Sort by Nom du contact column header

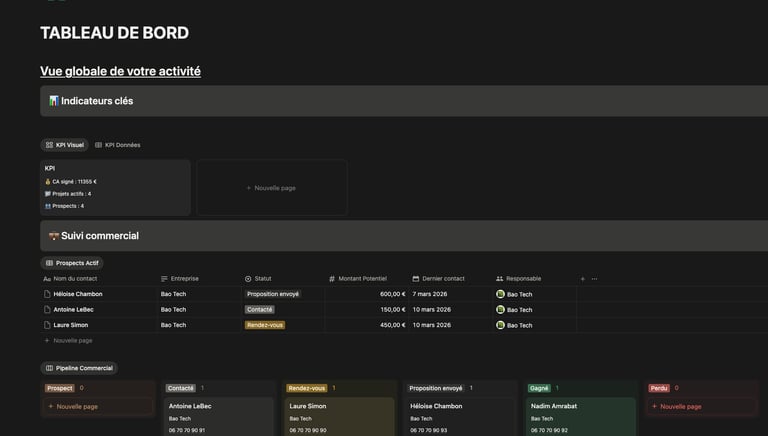tap(70, 279)
